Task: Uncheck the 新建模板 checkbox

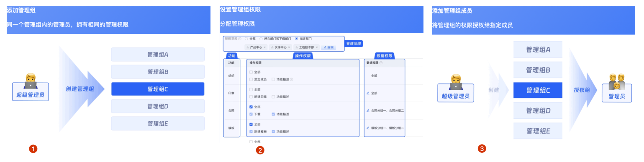Action: [x=251, y=131]
